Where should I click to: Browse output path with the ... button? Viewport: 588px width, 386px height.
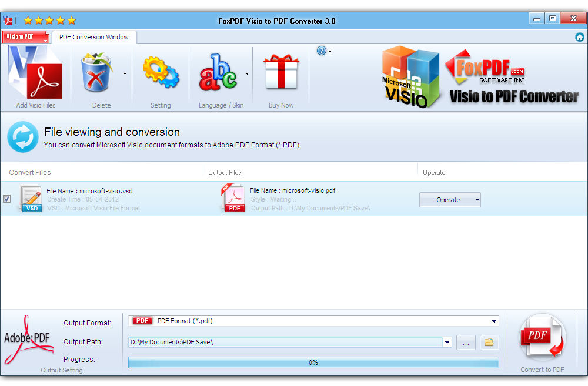pos(466,343)
